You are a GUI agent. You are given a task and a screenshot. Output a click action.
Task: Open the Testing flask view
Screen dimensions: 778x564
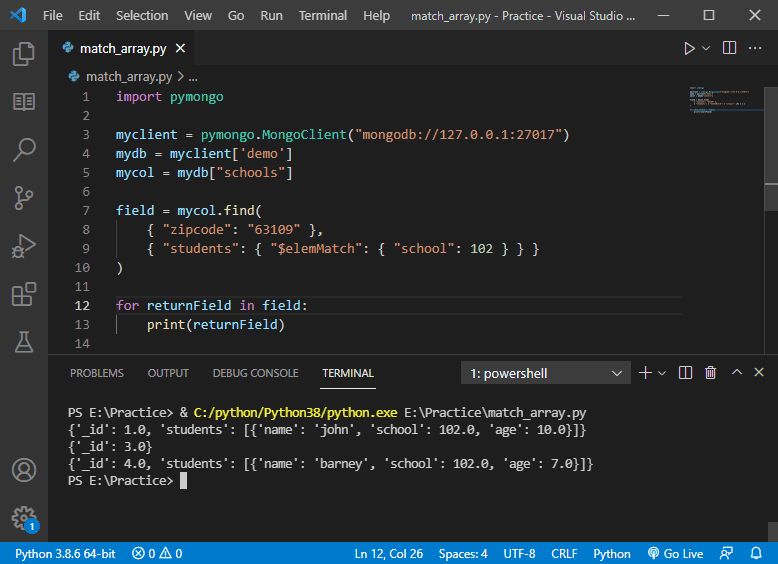point(23,342)
